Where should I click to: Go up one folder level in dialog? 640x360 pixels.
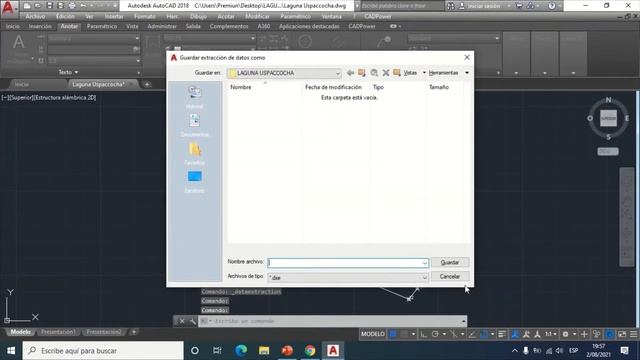click(362, 73)
